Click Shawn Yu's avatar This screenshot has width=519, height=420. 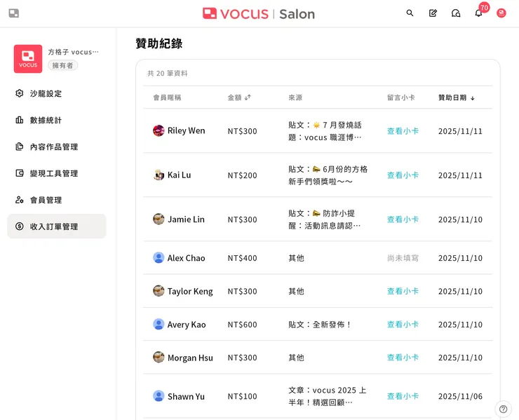click(159, 396)
